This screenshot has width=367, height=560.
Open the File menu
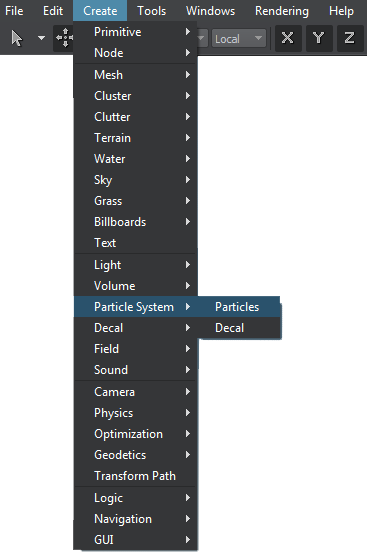14,11
